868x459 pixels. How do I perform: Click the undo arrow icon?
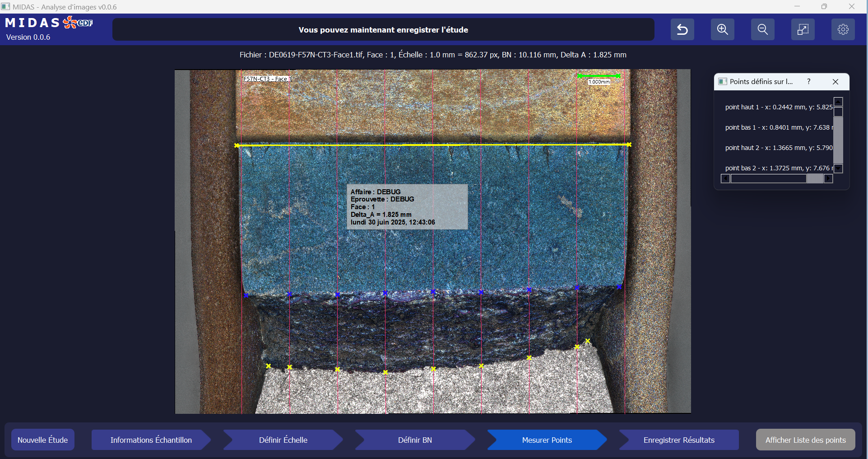coord(682,30)
